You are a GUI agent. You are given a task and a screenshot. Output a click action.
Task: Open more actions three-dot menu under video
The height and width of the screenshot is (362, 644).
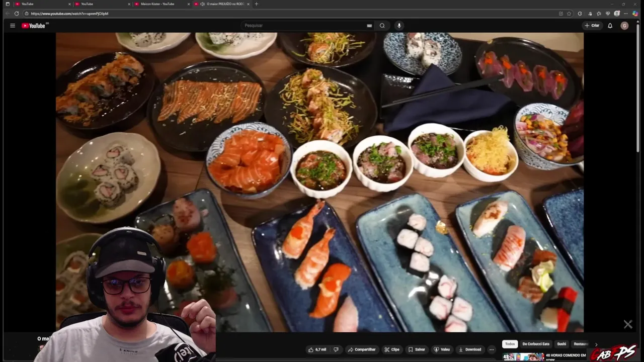(492, 349)
